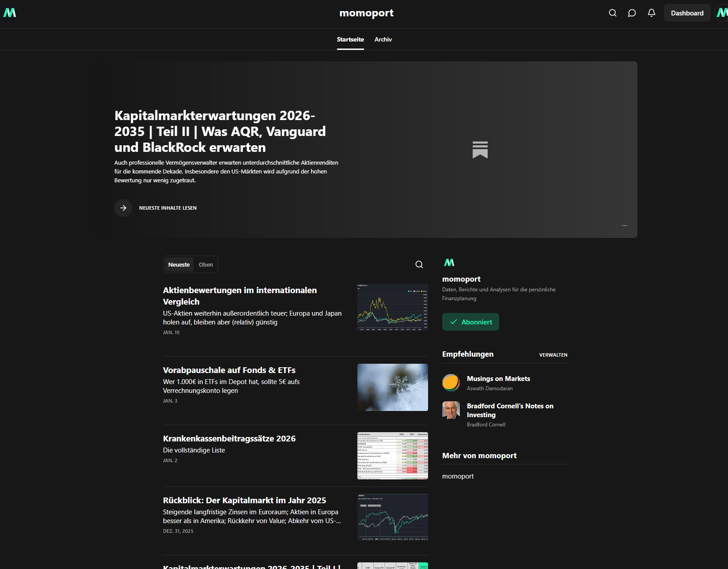The height and width of the screenshot is (569, 728).
Task: Open the Krankenkassenbeitragssätze 2026 thumbnail image
Action: coord(392,456)
